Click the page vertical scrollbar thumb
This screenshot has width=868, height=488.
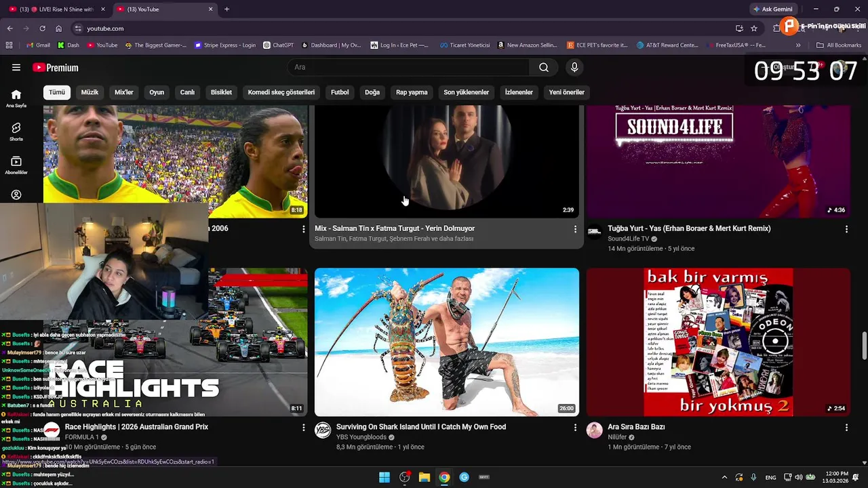pos(864,346)
